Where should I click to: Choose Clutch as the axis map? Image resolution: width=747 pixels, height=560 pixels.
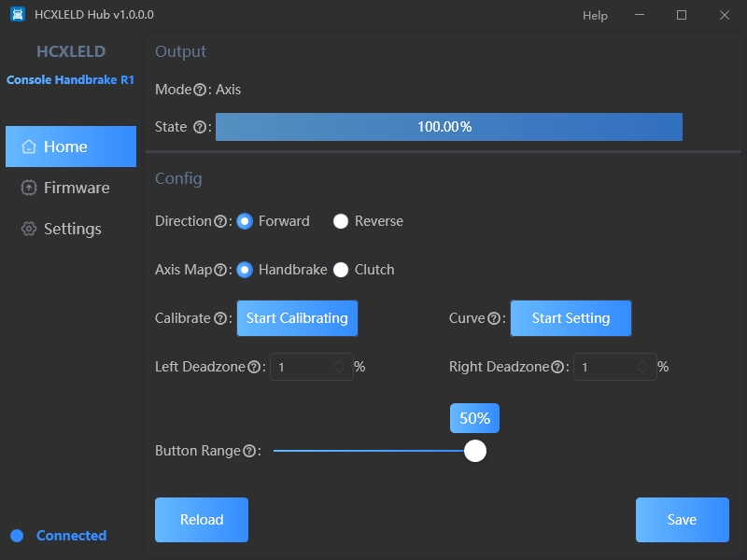pos(341,270)
